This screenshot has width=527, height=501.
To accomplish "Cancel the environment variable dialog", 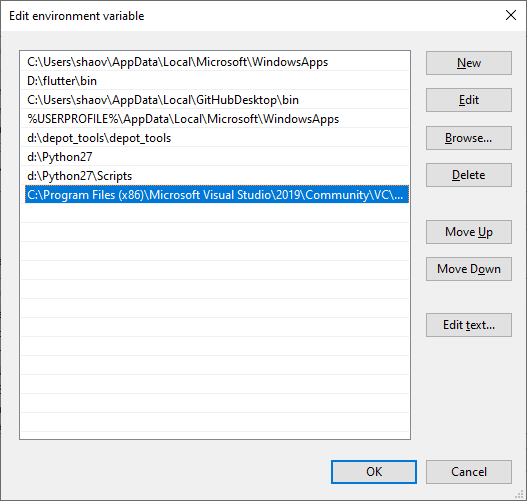I will coord(469,472).
